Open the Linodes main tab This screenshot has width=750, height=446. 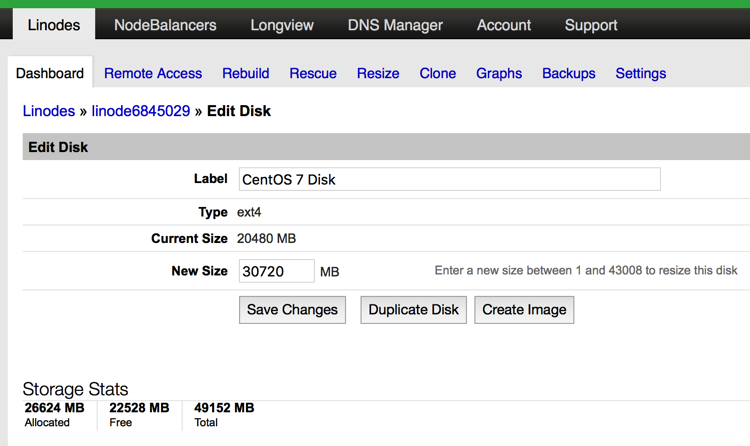(54, 25)
